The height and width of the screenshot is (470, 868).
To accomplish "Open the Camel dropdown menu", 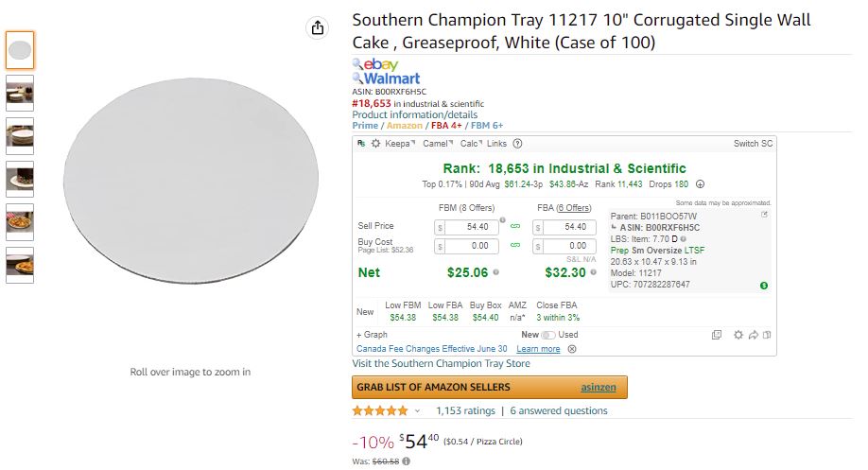I will click(438, 144).
